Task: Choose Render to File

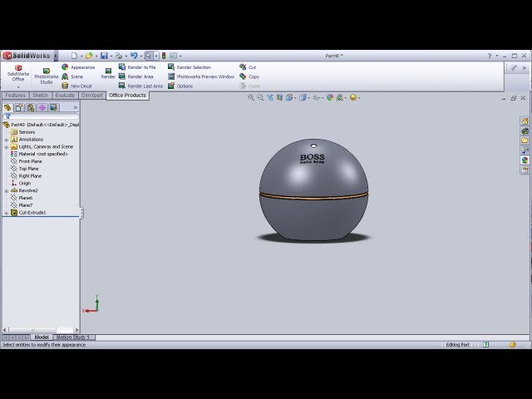Action: (x=137, y=67)
